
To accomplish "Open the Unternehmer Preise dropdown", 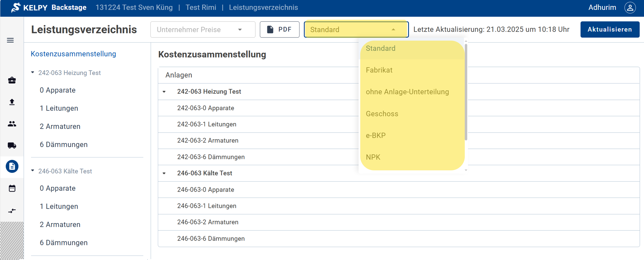I will tap(203, 29).
